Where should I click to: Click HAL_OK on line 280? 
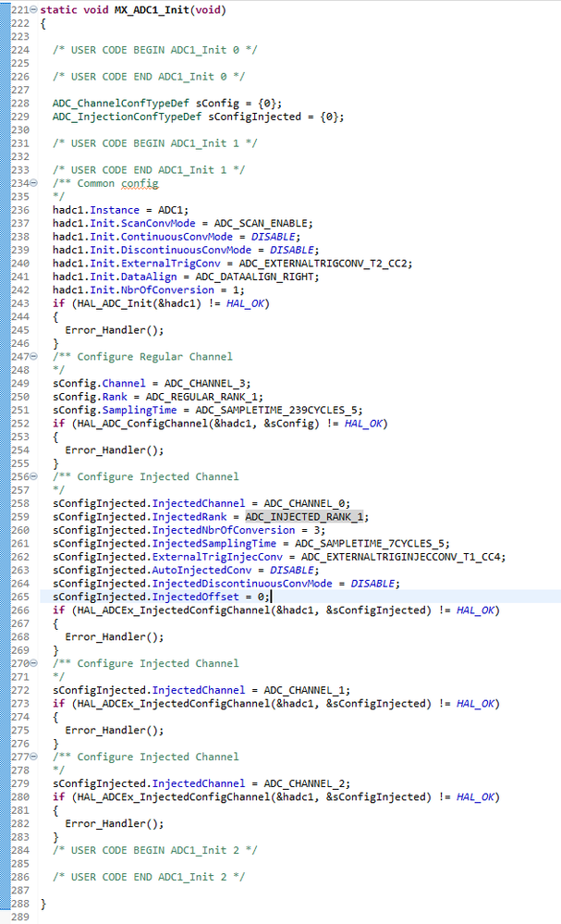pyautogui.click(x=475, y=796)
